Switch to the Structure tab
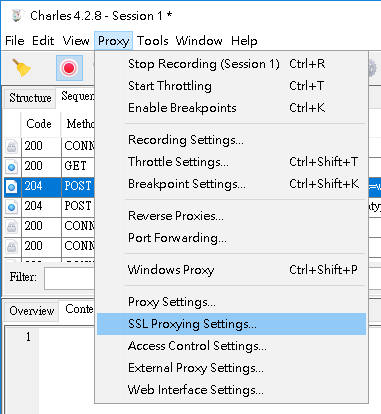Screen dimensions: 381x414 pyautogui.click(x=30, y=98)
